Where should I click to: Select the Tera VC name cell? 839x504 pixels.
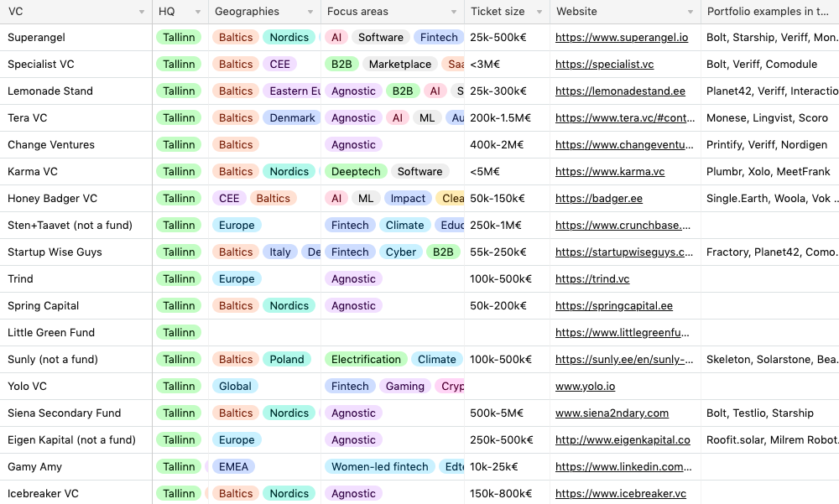tap(76, 117)
